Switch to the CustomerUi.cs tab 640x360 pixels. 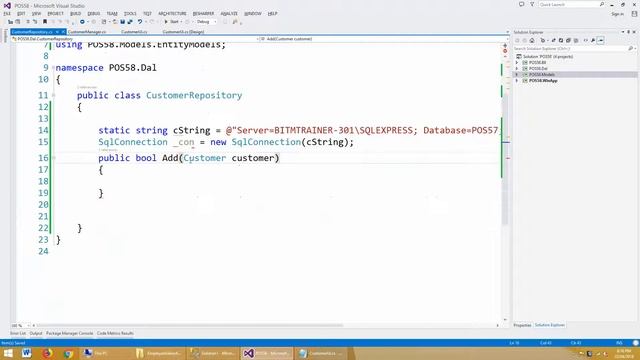click(x=134, y=32)
